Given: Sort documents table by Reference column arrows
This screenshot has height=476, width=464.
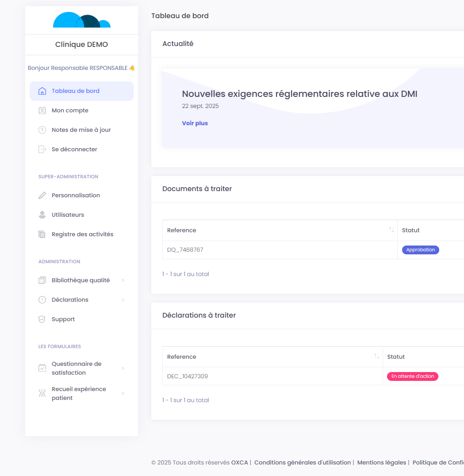Looking at the screenshot, I should tap(391, 230).
